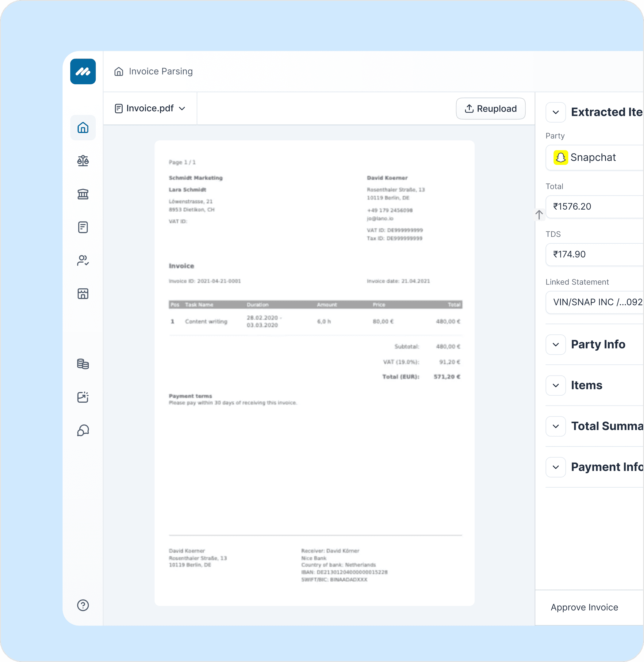Open the Home sidebar icon
Viewport: 644px width, 662px height.
tap(83, 127)
